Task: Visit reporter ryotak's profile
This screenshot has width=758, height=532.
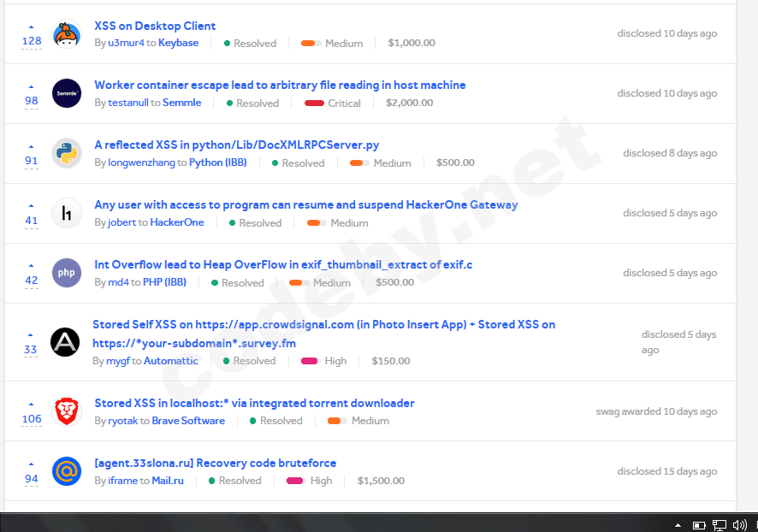Action: [x=123, y=421]
